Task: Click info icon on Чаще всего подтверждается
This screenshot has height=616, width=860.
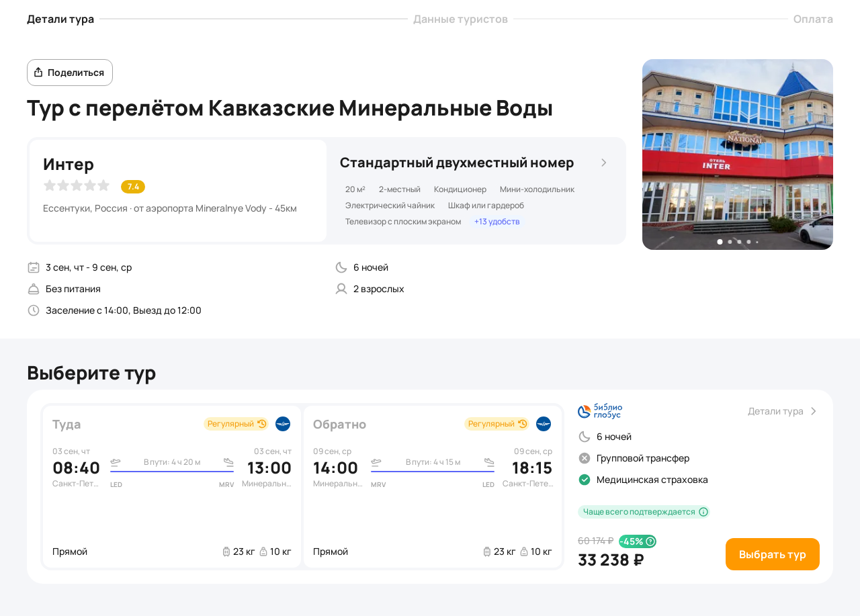Action: pos(703,512)
